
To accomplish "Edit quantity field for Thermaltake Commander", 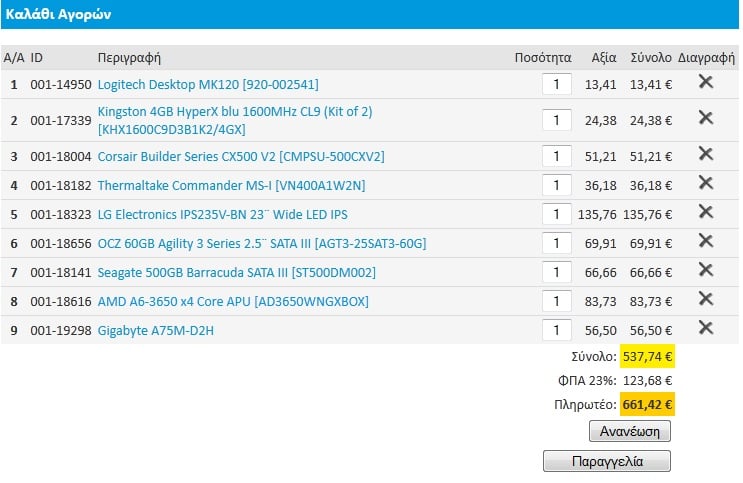I will [x=557, y=185].
